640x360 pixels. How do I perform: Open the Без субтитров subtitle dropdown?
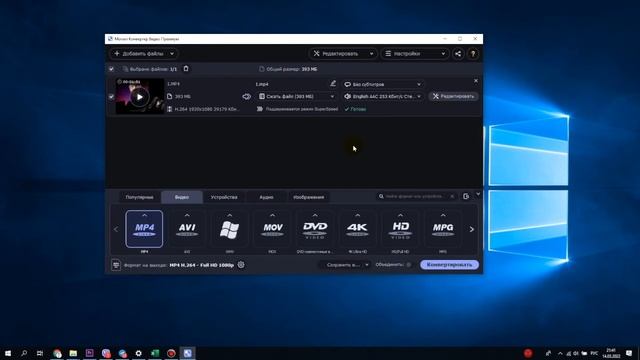click(382, 84)
